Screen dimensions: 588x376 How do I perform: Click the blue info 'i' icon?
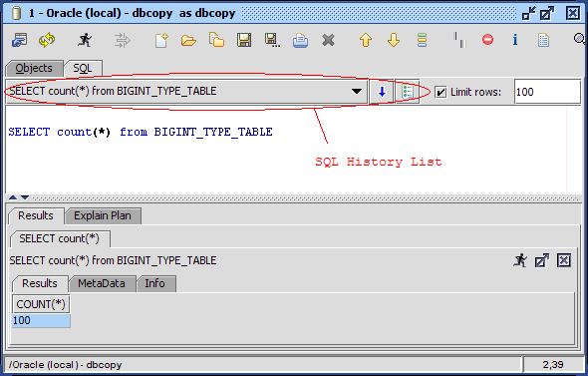pos(515,40)
